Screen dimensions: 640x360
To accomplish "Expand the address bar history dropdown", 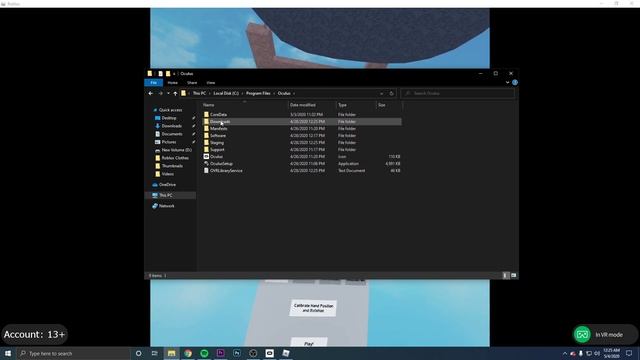I will click(x=381, y=93).
